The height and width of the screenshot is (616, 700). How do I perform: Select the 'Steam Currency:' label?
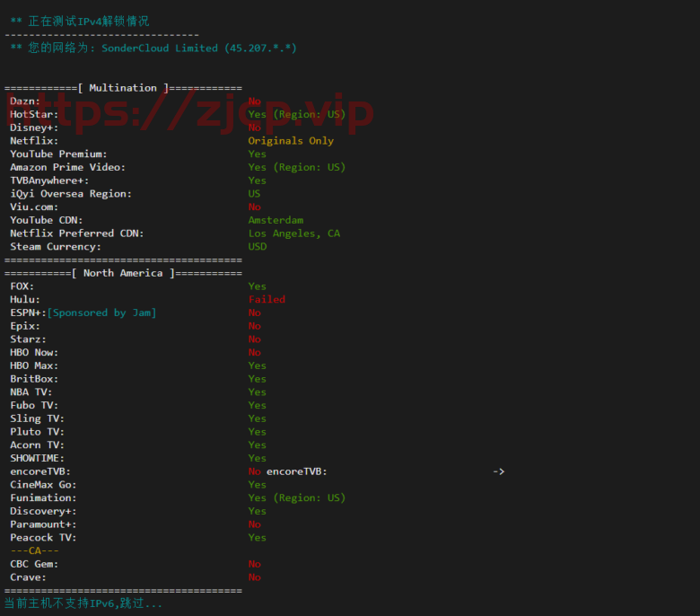[x=56, y=247]
